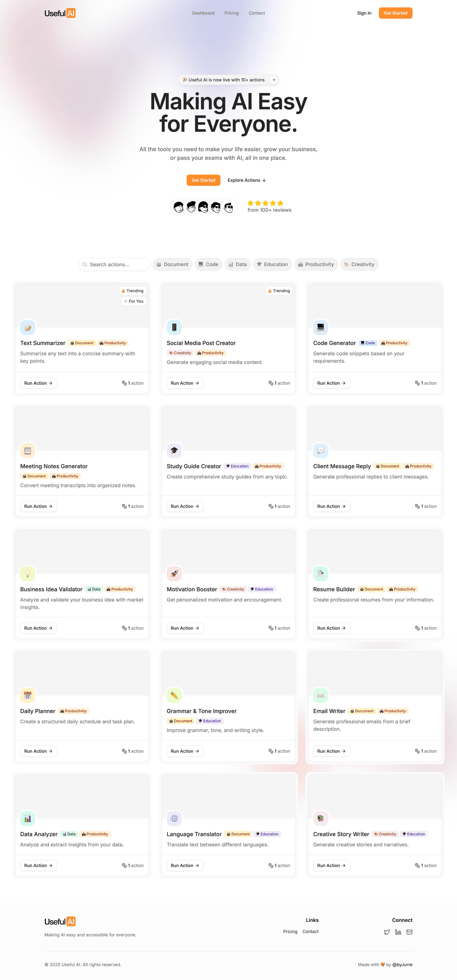Run Action for Text Summarizer
The height and width of the screenshot is (980, 457).
(x=39, y=383)
